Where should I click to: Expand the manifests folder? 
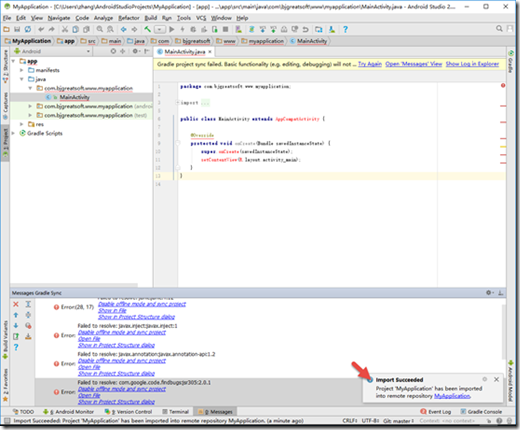coord(21,70)
